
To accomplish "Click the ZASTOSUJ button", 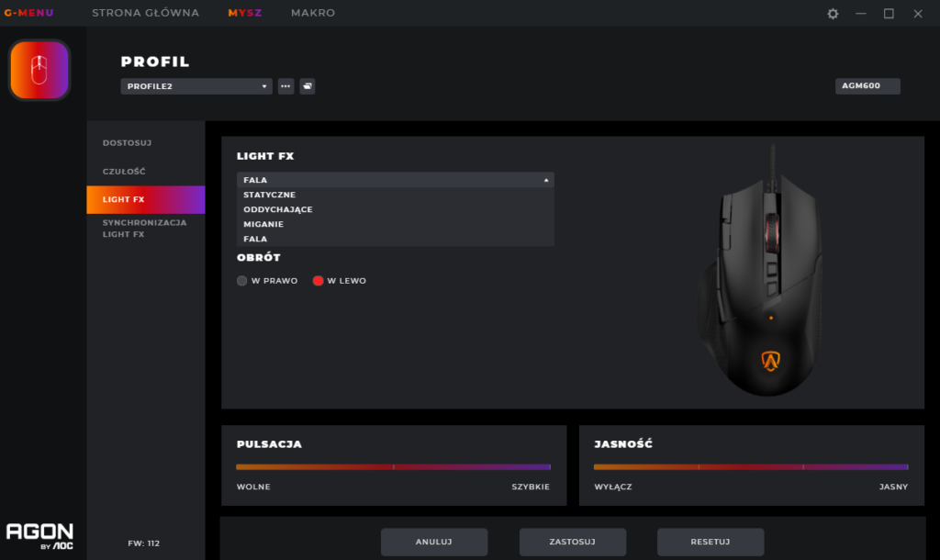I will click(573, 542).
